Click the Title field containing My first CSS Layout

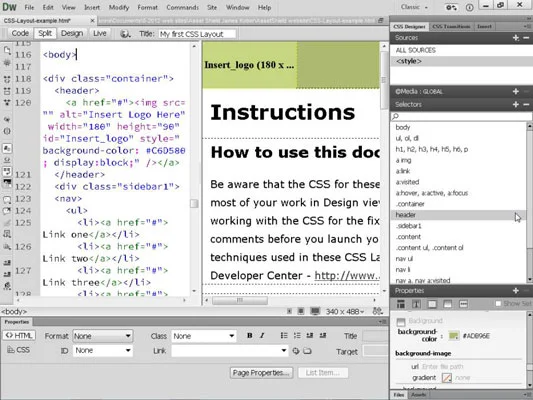[x=197, y=34]
